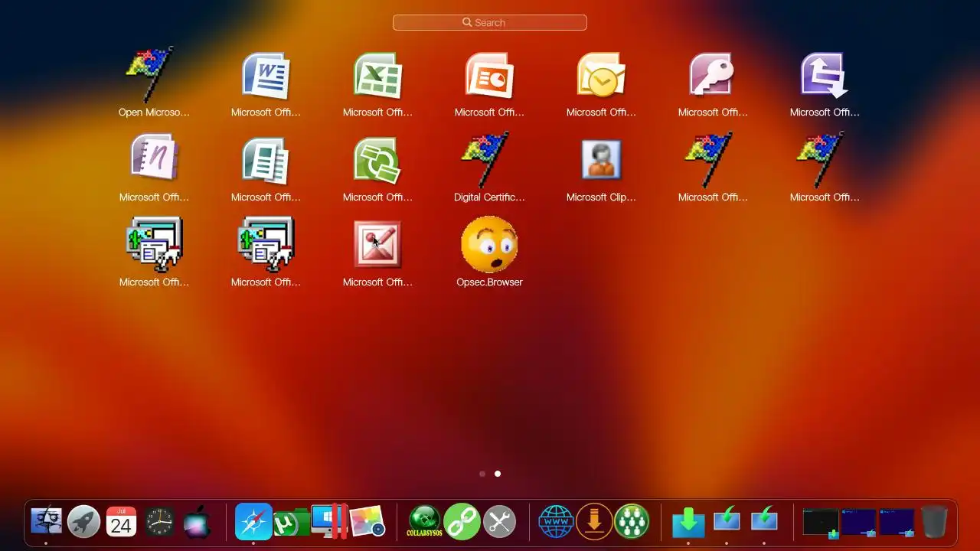Launch Microsoft Office Outlook envelope icon
980x551 pixels.
pos(601,75)
